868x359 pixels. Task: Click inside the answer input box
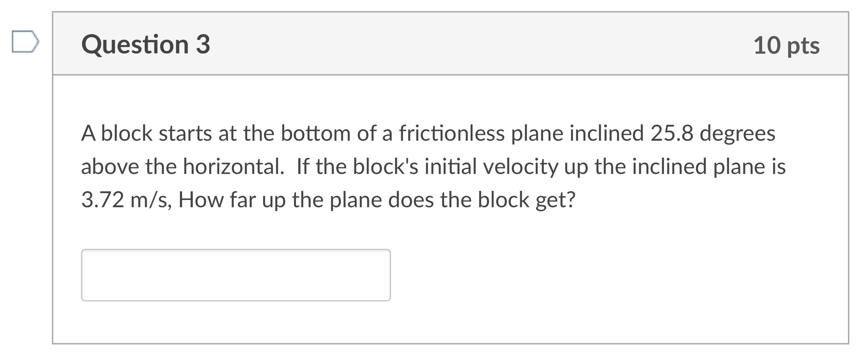[x=236, y=275]
